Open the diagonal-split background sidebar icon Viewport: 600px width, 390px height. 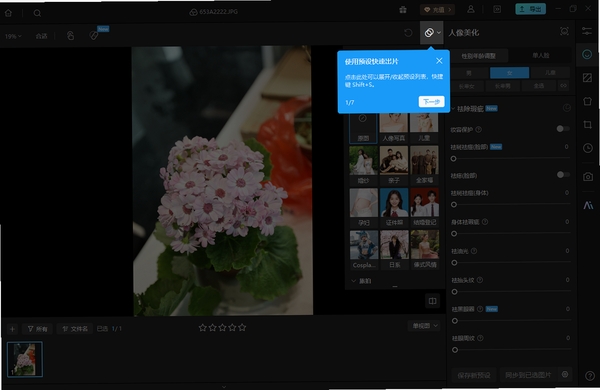[587, 78]
